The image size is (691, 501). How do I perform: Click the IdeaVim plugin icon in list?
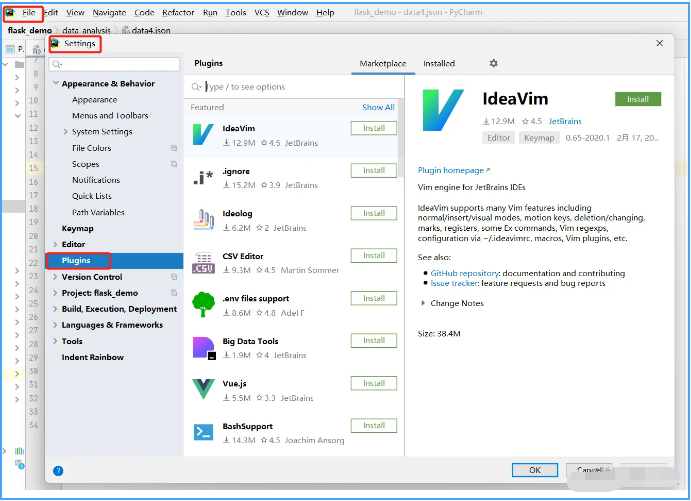pyautogui.click(x=203, y=135)
